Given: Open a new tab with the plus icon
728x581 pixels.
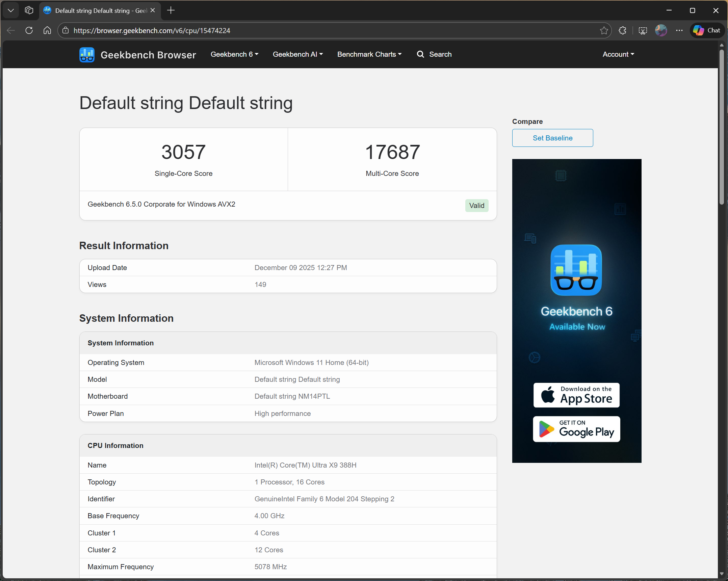Looking at the screenshot, I should [171, 10].
